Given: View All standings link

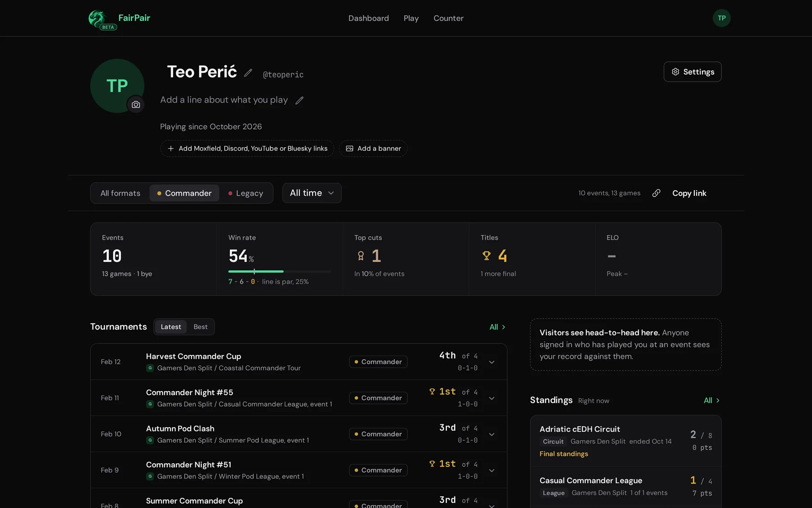Looking at the screenshot, I should click(712, 401).
